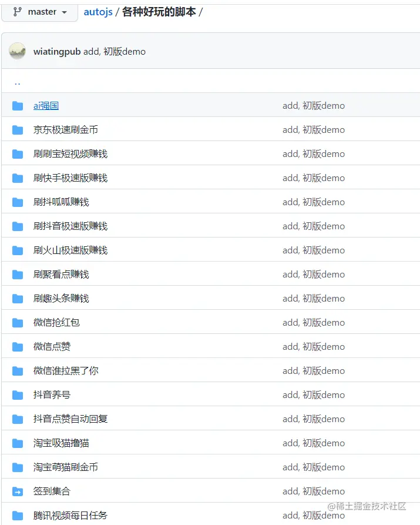Click the folder icon for 刷火山极速版赚钱
The width and height of the screenshot is (420, 525).
coord(18,250)
